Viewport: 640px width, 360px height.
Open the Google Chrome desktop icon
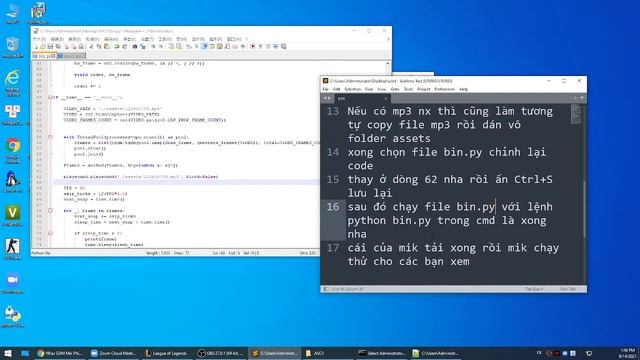coord(13,150)
